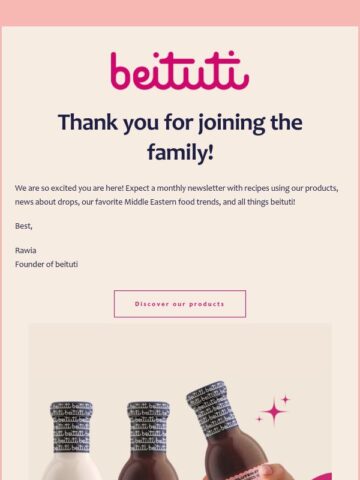The height and width of the screenshot is (480, 360).
Task: Click the magenta shape at bottom-right corner
Action: coord(323,476)
